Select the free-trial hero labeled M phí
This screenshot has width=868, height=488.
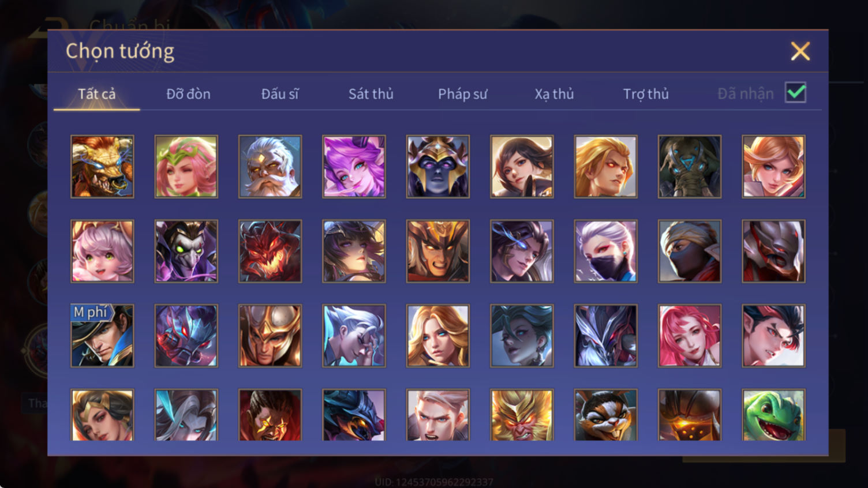[x=102, y=336]
